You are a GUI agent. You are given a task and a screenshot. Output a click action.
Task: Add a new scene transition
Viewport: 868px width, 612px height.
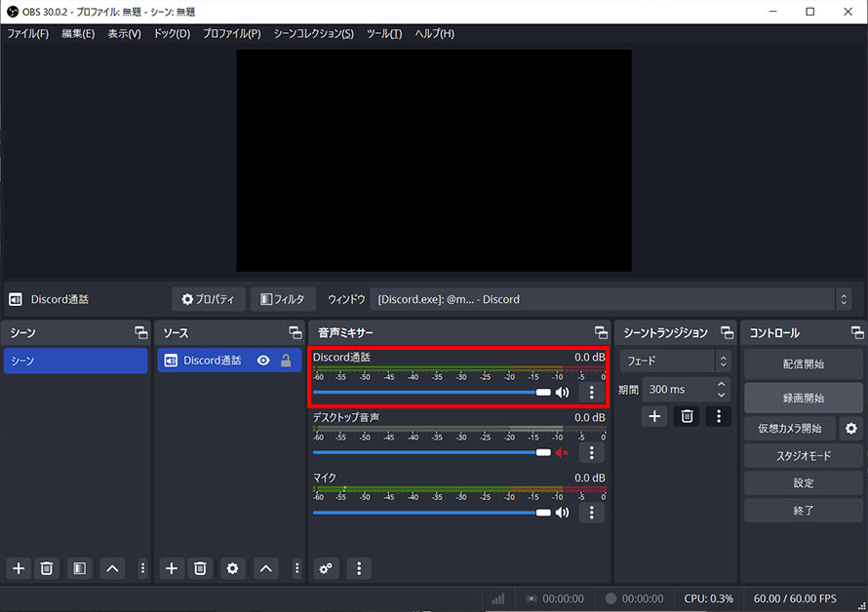coord(654,416)
